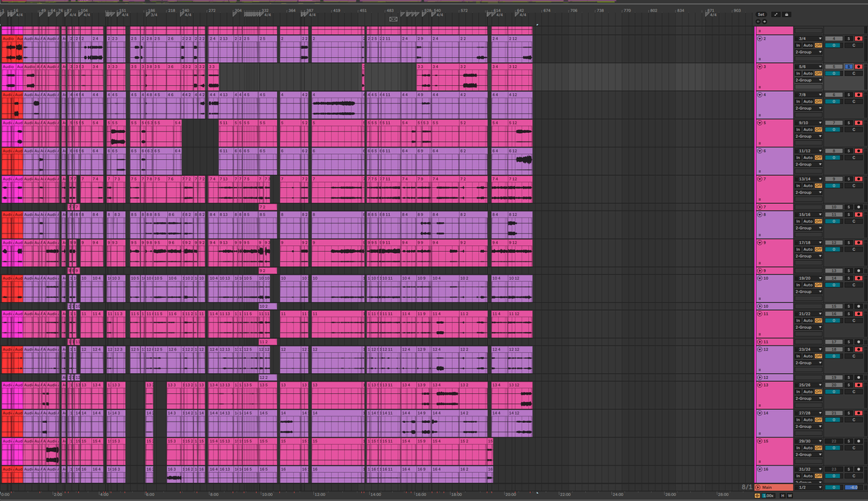Open the 3/4 input channel dropdown

click(x=809, y=38)
